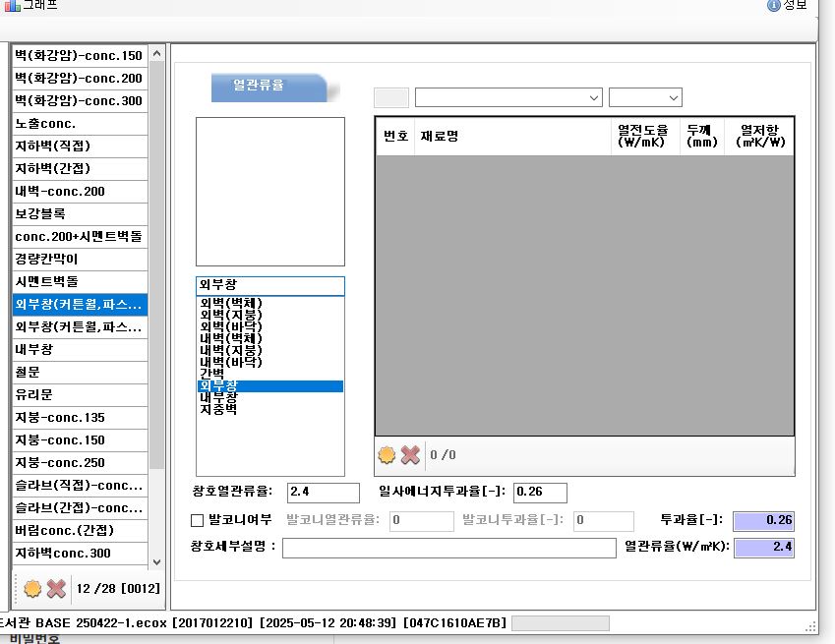835x644 pixels.
Task: Enable the 발코니여부 checkbox
Action: 197,520
